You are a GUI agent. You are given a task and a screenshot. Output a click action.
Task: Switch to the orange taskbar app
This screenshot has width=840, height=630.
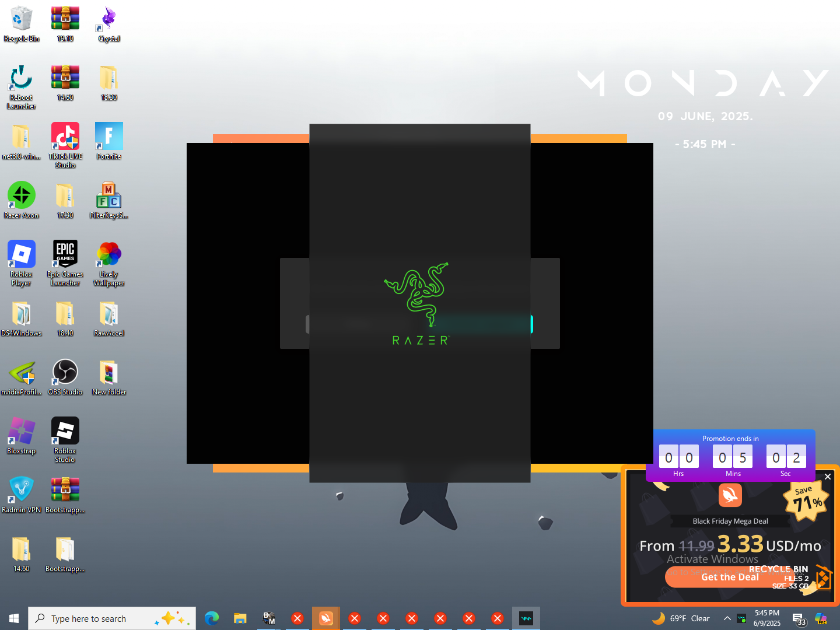tap(326, 618)
